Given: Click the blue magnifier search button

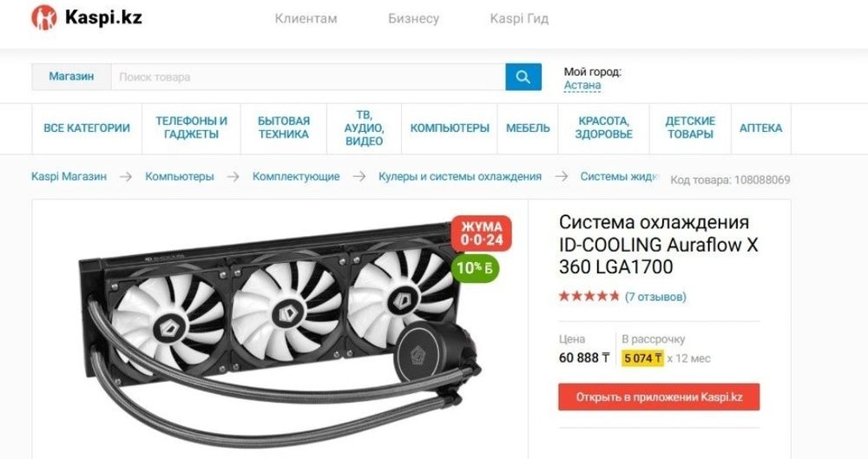Looking at the screenshot, I should tap(523, 77).
